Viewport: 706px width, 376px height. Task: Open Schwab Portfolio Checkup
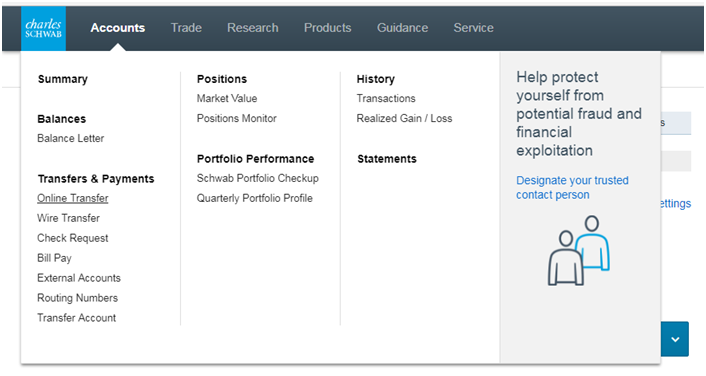pyautogui.click(x=258, y=178)
